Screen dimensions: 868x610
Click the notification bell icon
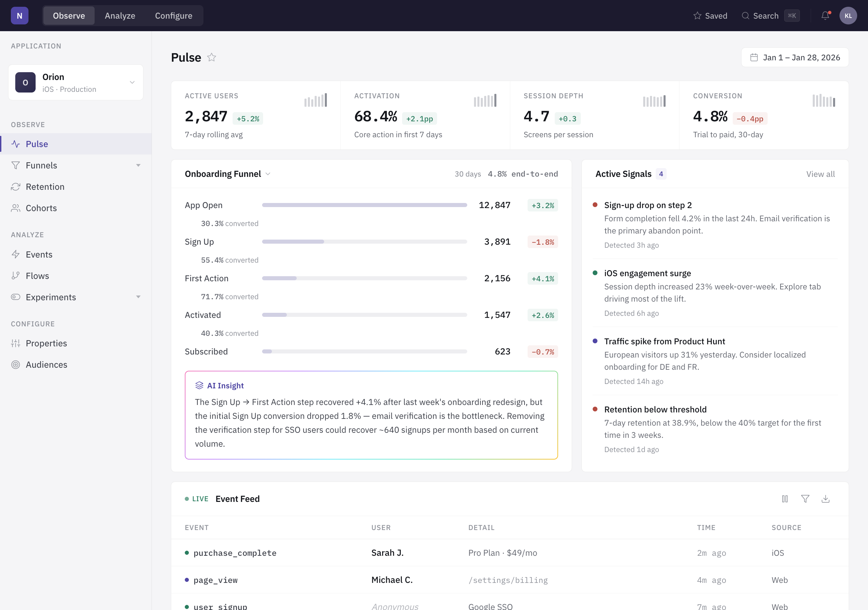825,16
